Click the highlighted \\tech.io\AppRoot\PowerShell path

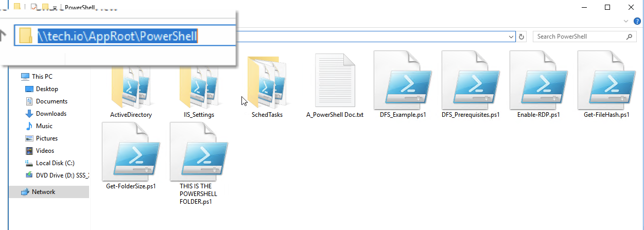click(118, 36)
